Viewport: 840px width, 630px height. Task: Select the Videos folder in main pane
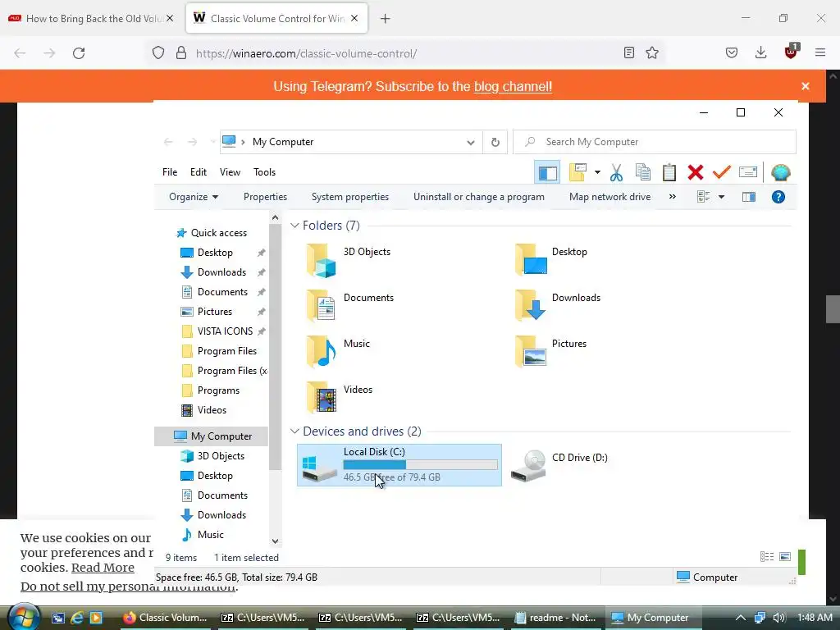(x=339, y=398)
